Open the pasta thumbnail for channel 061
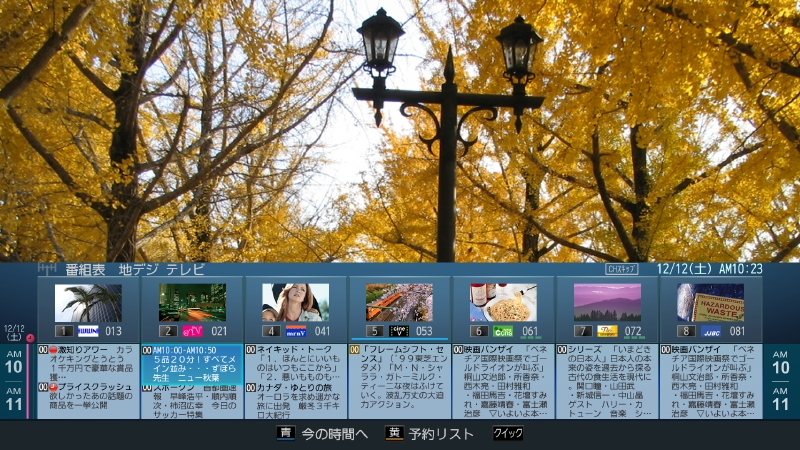 click(503, 303)
